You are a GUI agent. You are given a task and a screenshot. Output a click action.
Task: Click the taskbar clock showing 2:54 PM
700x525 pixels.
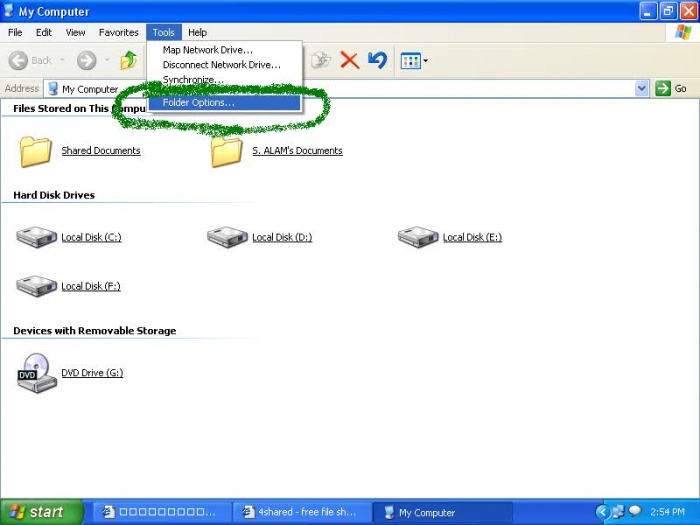tap(667, 512)
